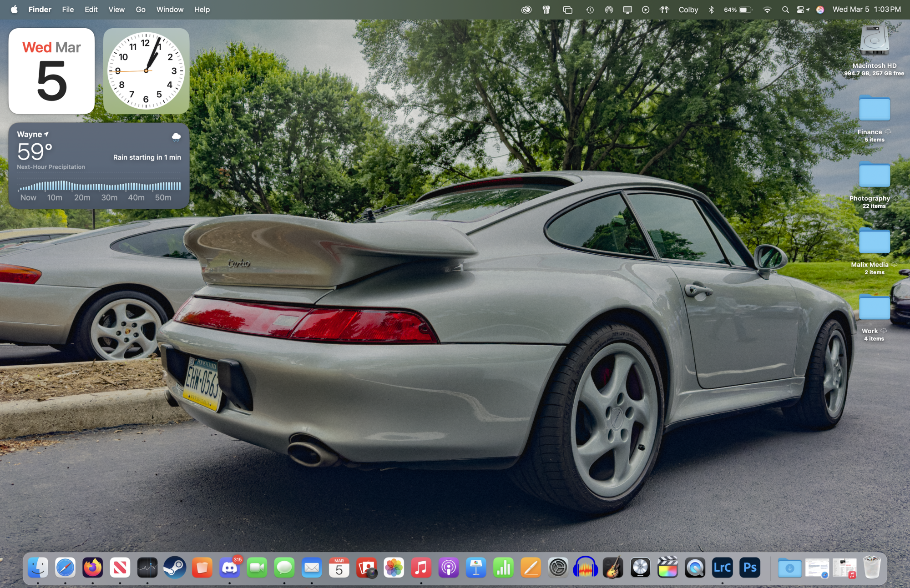
Task: Open the Go menu
Action: coord(141,10)
